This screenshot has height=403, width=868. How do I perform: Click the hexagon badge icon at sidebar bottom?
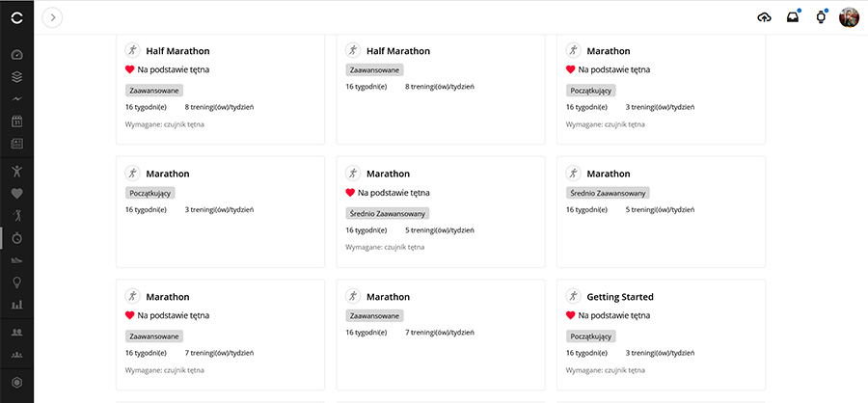16,383
